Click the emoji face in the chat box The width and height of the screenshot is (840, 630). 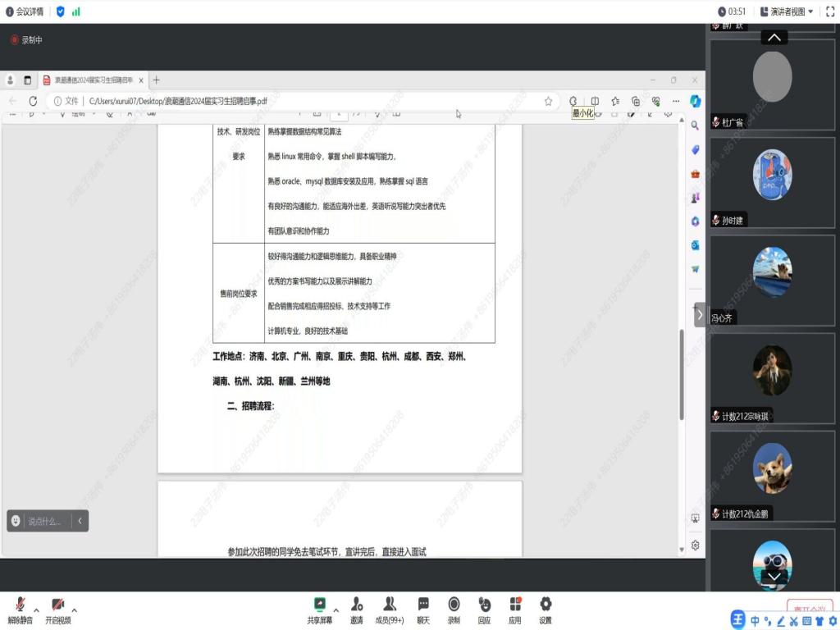(x=16, y=521)
